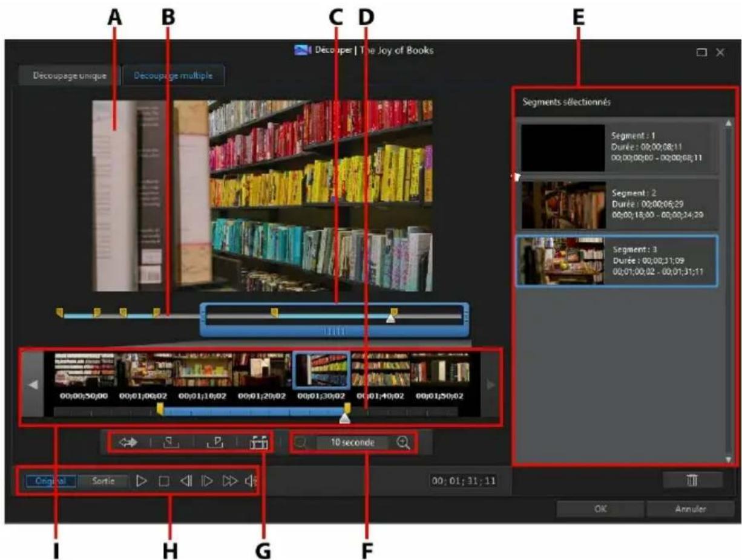Open the Découpage multiple tab

point(172,77)
